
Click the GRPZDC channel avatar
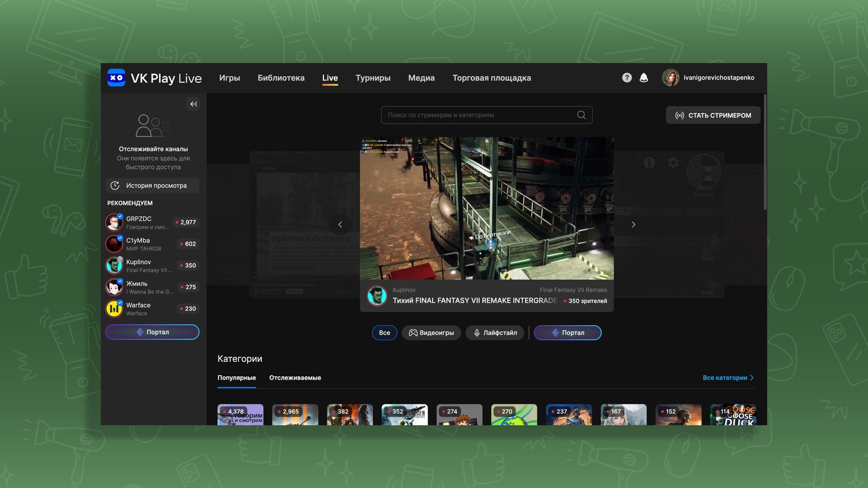[x=114, y=222]
